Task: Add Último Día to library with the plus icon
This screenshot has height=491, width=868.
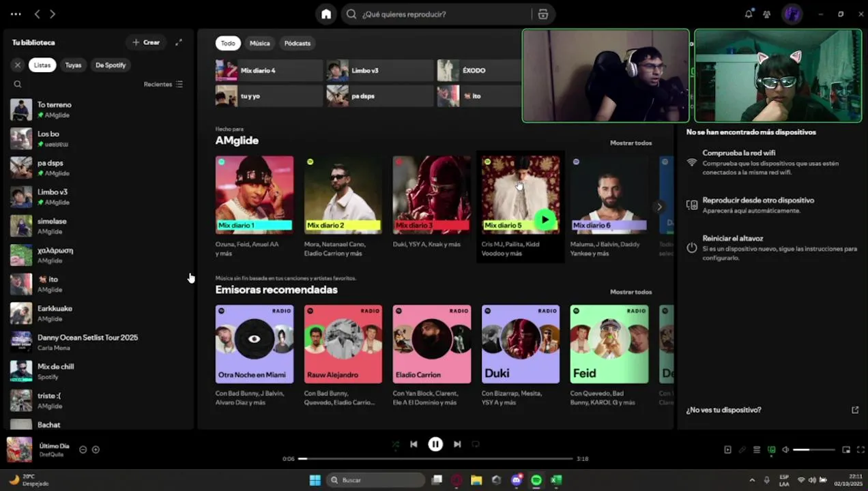Action: [96, 449]
